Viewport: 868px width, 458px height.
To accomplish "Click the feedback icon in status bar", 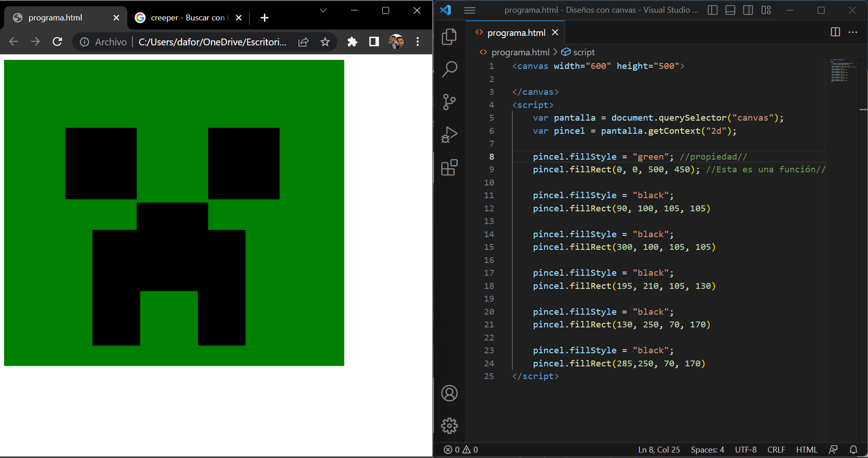I will tap(833, 449).
